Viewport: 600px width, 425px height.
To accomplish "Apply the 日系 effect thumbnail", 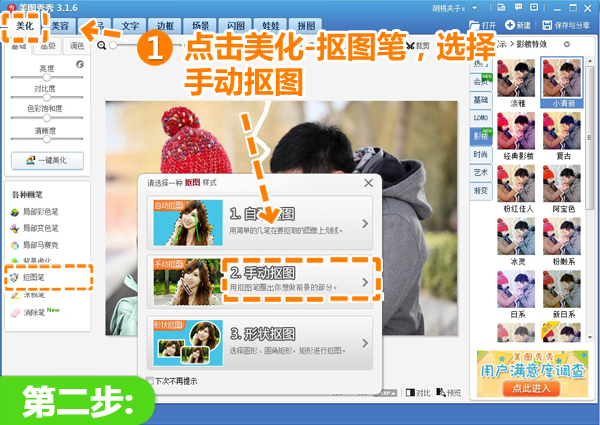I will coord(516,289).
